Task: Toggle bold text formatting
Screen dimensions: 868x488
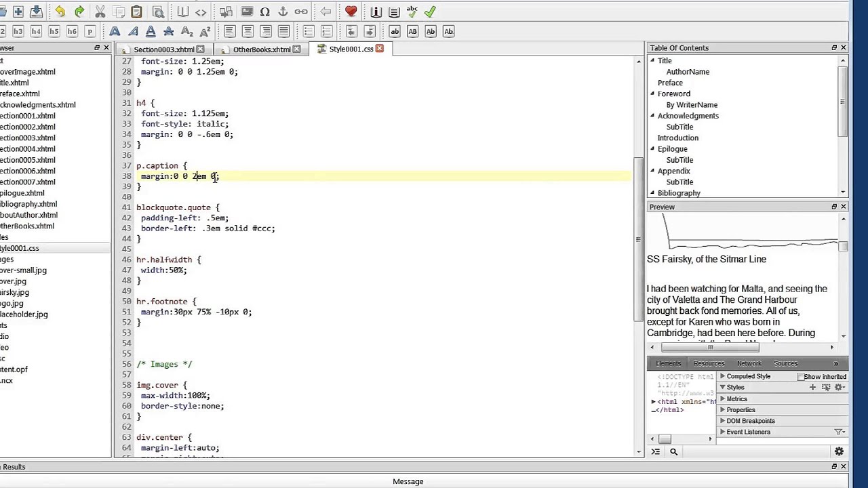Action: tap(115, 31)
